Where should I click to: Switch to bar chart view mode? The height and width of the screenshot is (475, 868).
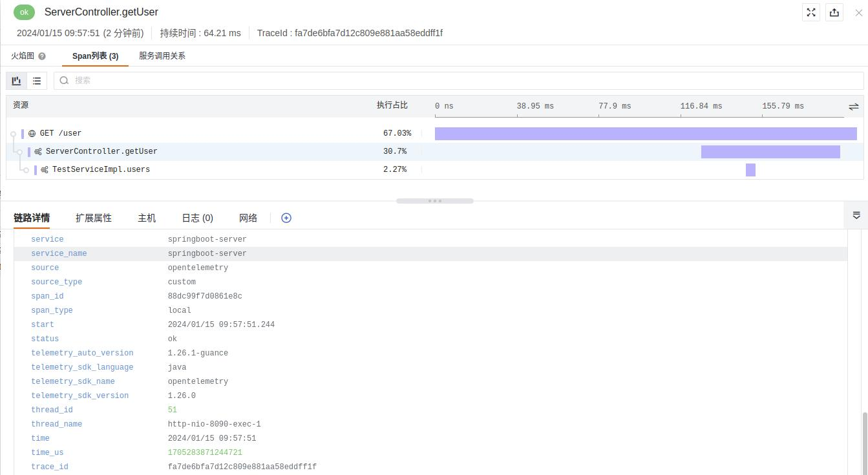pos(17,81)
